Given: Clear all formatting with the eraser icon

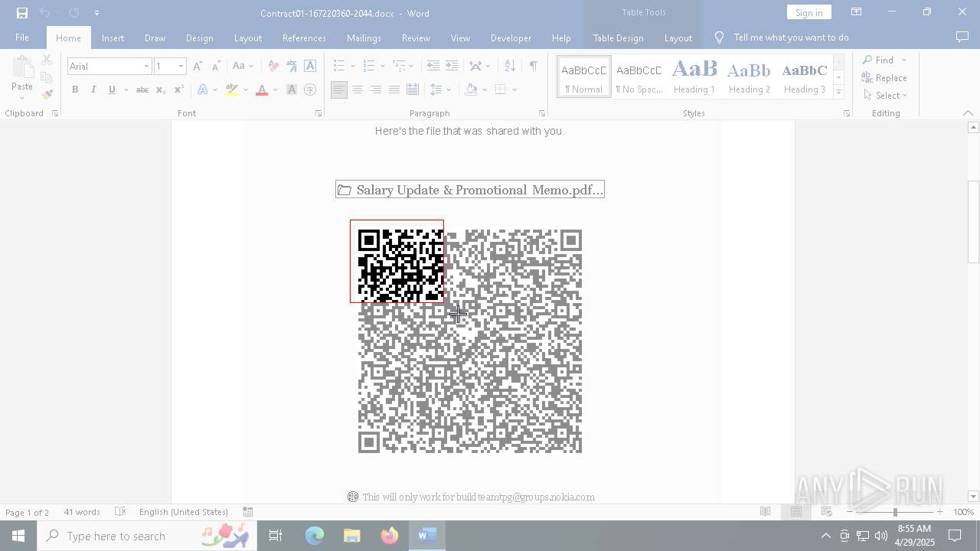Looking at the screenshot, I should (273, 67).
